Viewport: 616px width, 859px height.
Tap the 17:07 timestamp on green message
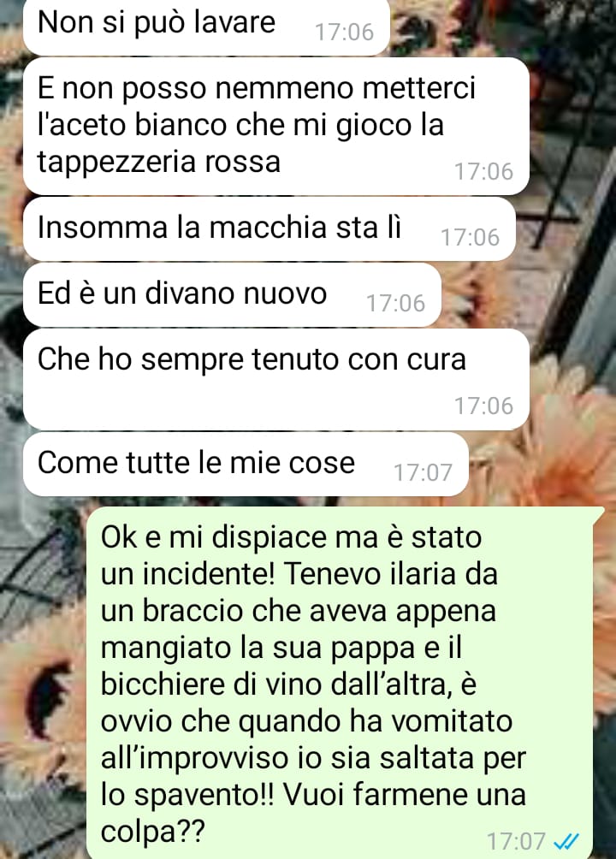(516, 841)
